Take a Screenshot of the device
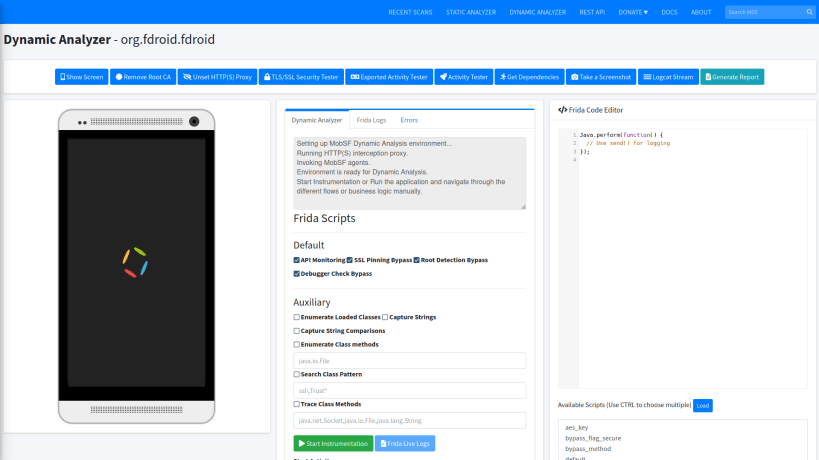This screenshot has height=460, width=819. coord(601,77)
